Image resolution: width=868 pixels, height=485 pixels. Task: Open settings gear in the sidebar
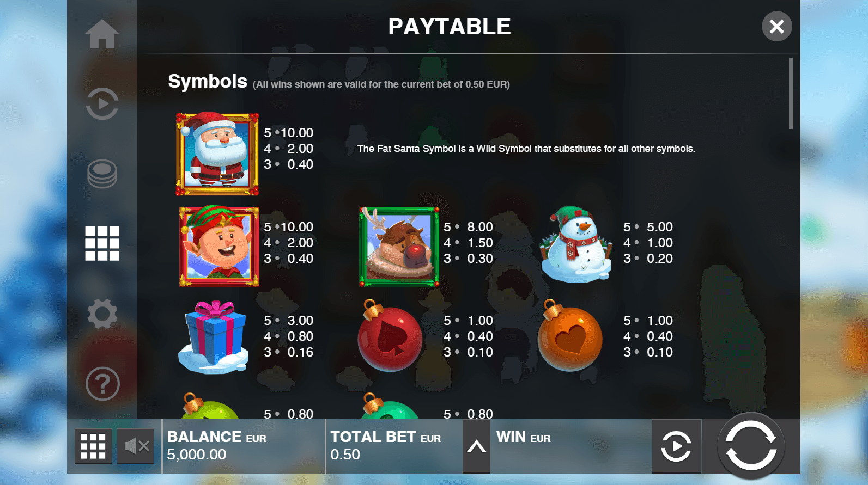point(102,314)
